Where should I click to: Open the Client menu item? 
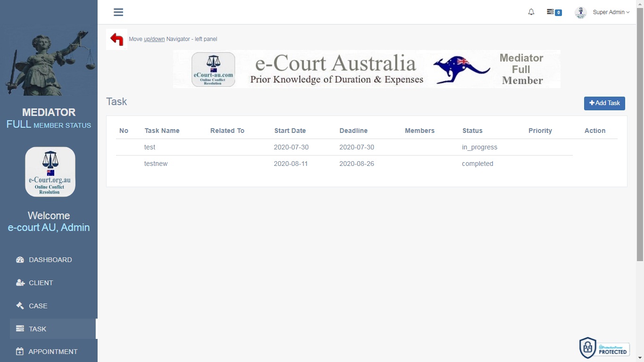pos(41,283)
